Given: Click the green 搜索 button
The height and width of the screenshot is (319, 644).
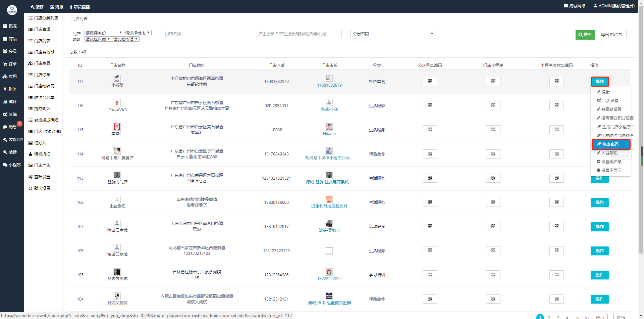Looking at the screenshot, I should [x=585, y=35].
